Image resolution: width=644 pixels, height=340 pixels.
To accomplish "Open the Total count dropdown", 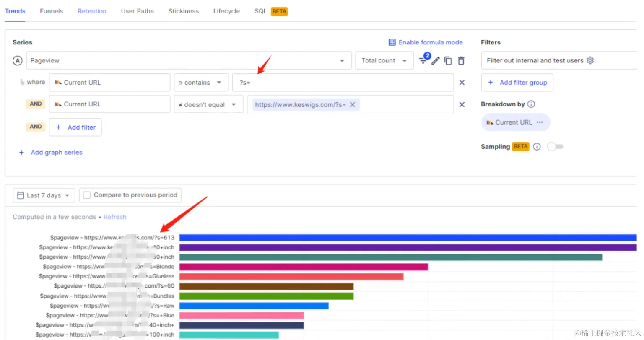I will [384, 61].
